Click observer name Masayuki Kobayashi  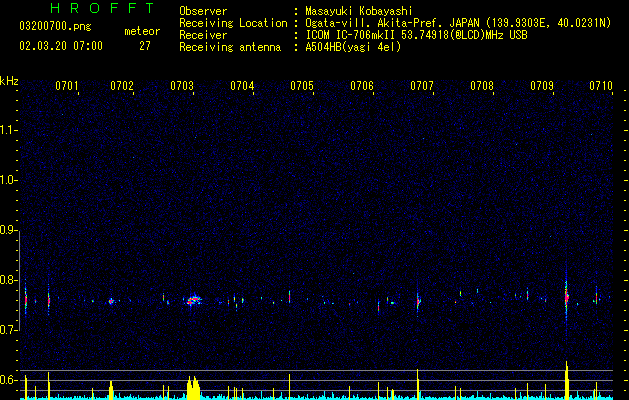(x=359, y=11)
